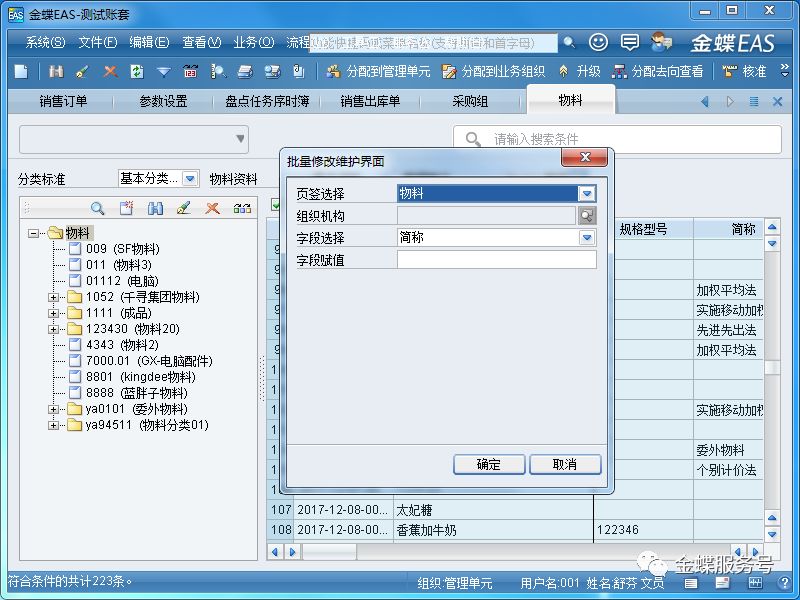Click the edit brush icon in tree toolbar
800x600 pixels.
184,208
